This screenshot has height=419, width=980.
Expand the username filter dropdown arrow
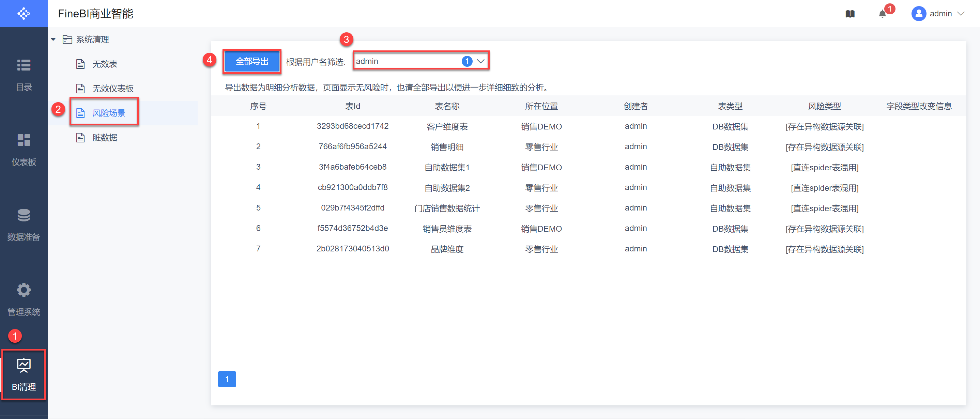[480, 61]
